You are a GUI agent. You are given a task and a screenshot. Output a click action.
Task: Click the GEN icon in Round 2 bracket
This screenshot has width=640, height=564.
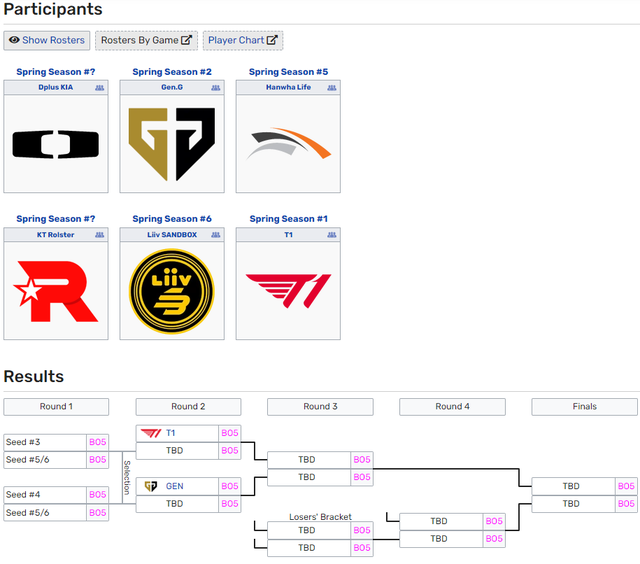(x=151, y=486)
